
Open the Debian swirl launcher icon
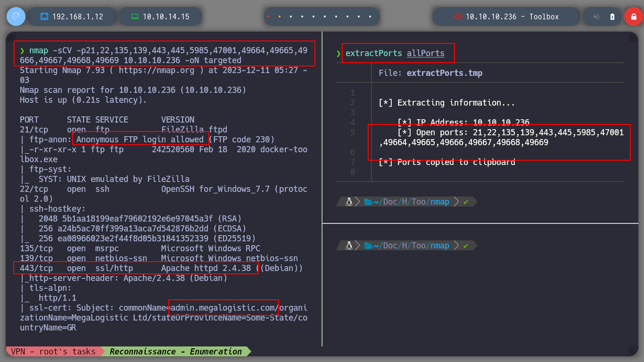[16, 16]
